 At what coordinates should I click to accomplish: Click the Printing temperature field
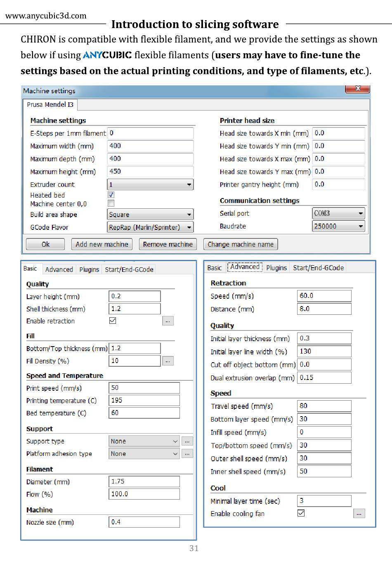144,400
